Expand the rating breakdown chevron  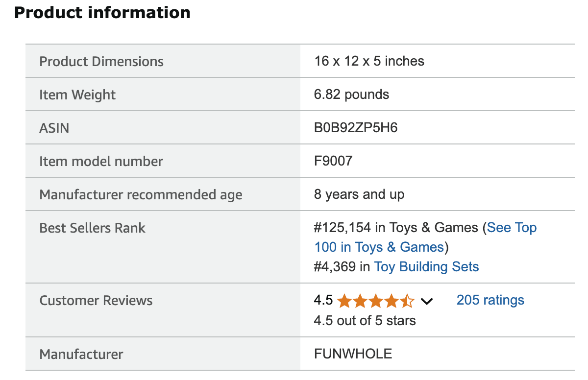(x=427, y=301)
